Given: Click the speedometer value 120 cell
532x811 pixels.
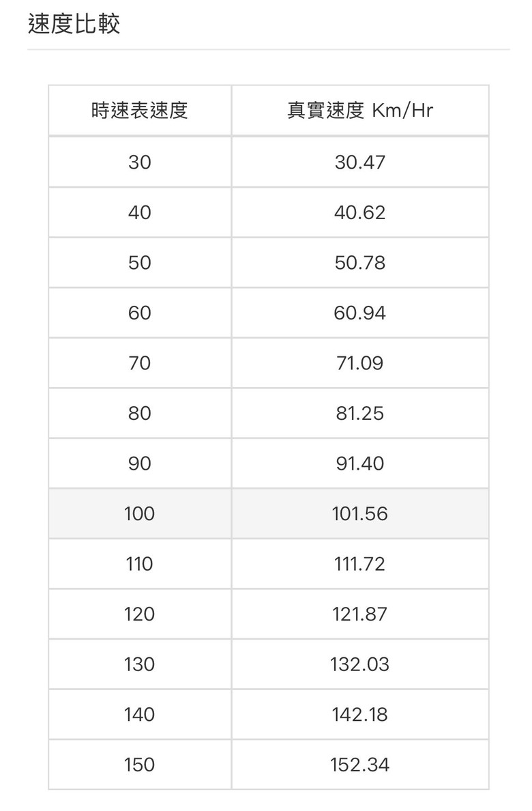Looking at the screenshot, I should pos(140,614).
